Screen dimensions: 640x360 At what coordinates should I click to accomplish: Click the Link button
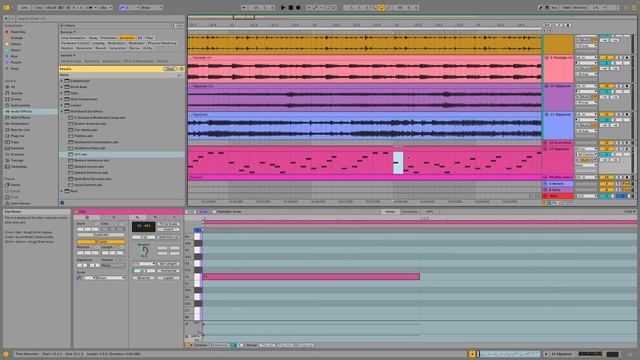[24, 7]
